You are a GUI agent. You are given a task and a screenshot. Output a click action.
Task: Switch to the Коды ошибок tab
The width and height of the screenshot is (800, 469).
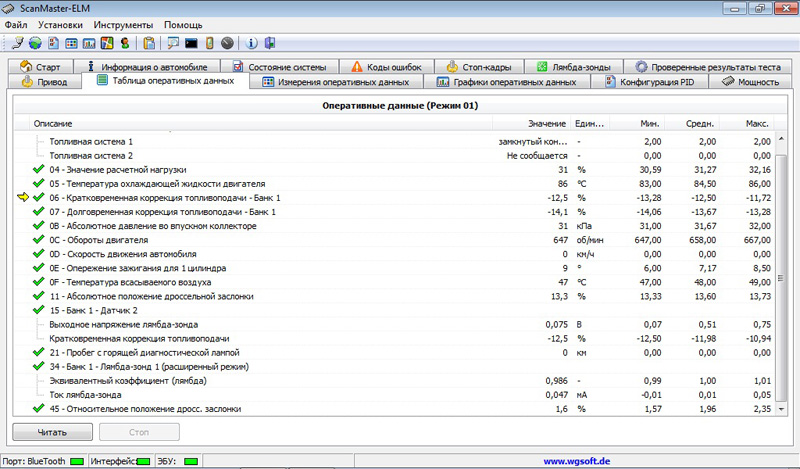pyautogui.click(x=387, y=67)
